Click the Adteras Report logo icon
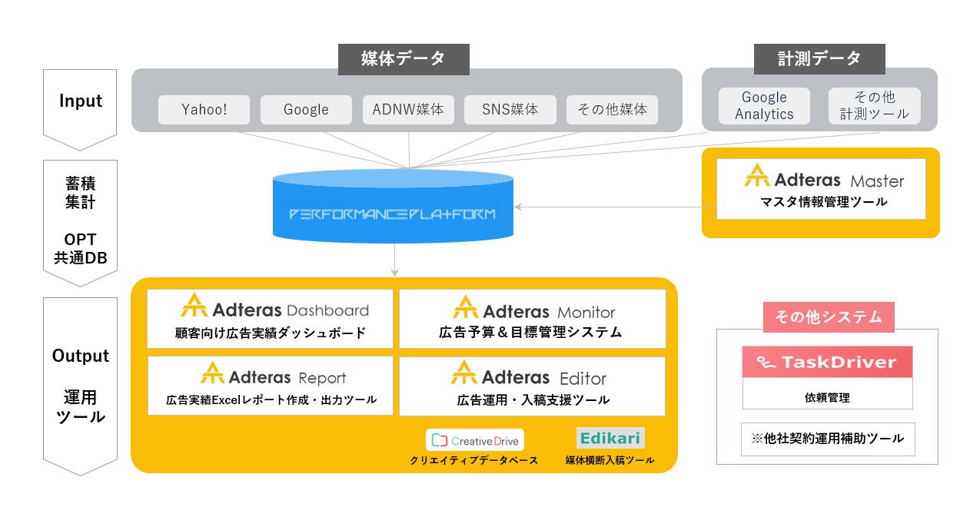Screen dimensions: 980x507 pos(213,373)
